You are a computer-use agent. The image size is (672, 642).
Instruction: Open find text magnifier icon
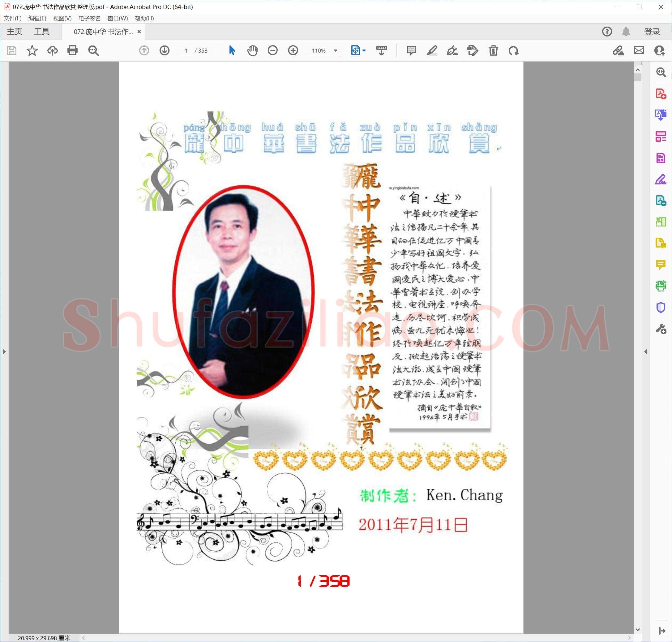click(x=93, y=51)
